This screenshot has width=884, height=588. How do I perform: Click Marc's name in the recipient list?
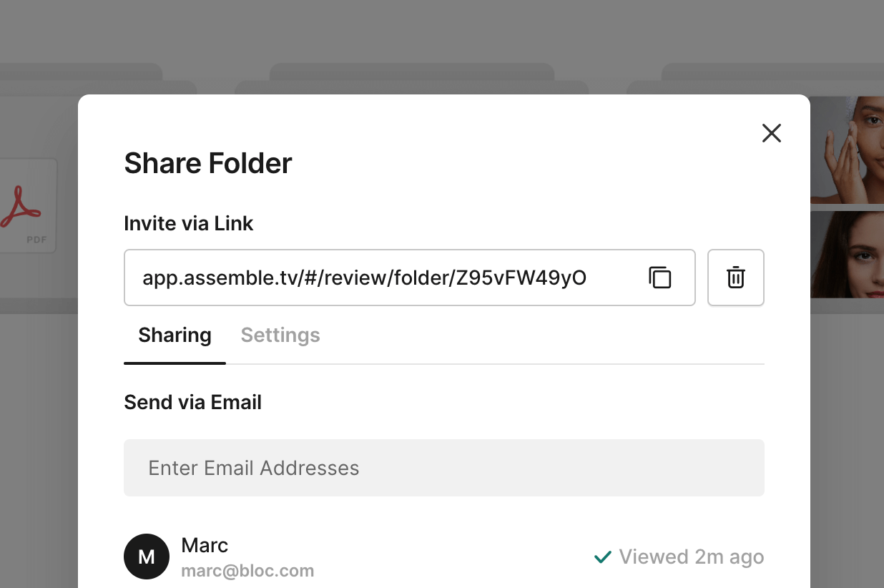point(205,545)
